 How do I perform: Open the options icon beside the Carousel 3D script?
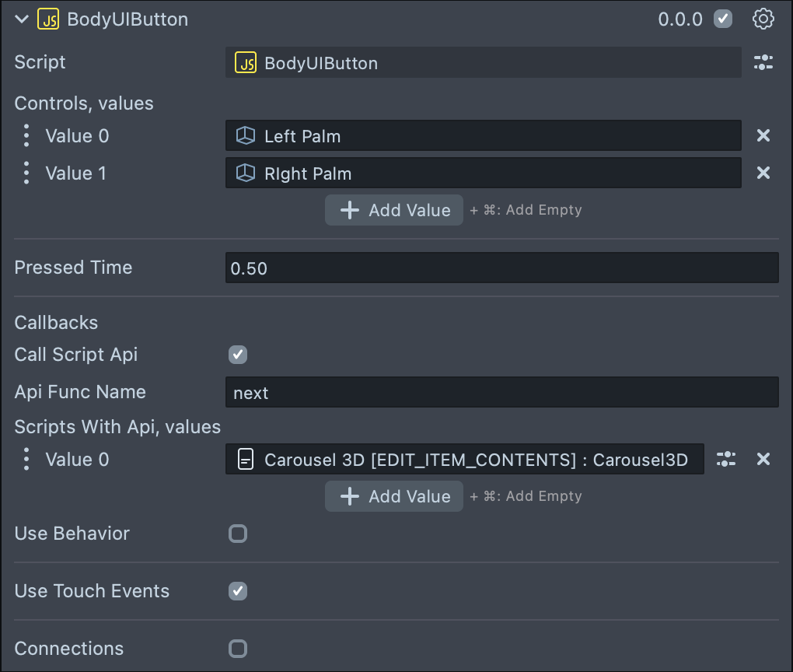point(726,460)
